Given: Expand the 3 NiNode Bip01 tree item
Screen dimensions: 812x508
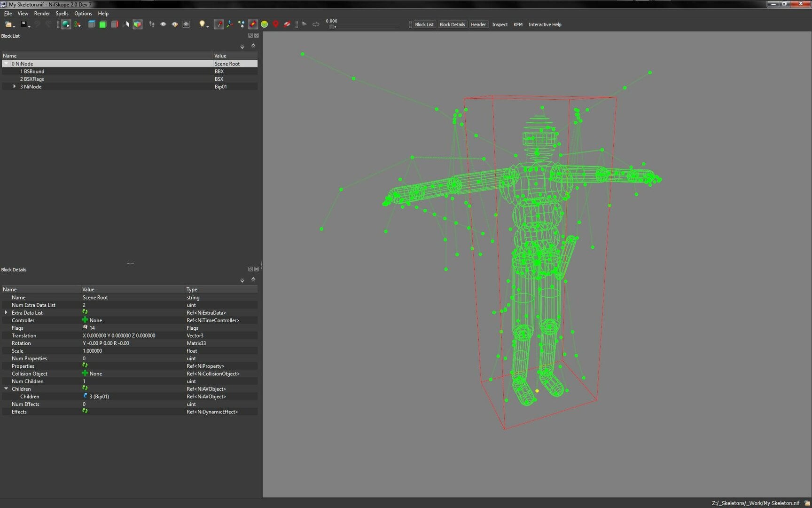Looking at the screenshot, I should coord(15,87).
